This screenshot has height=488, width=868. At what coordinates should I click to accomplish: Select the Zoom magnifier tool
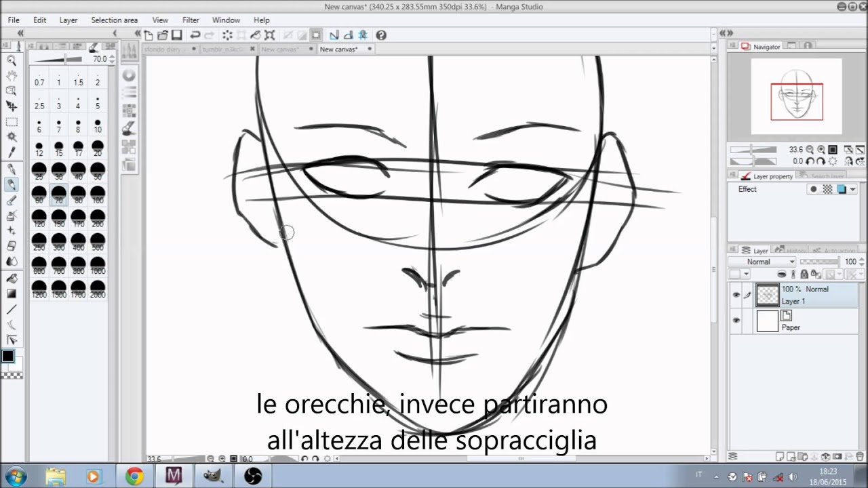tap(12, 60)
